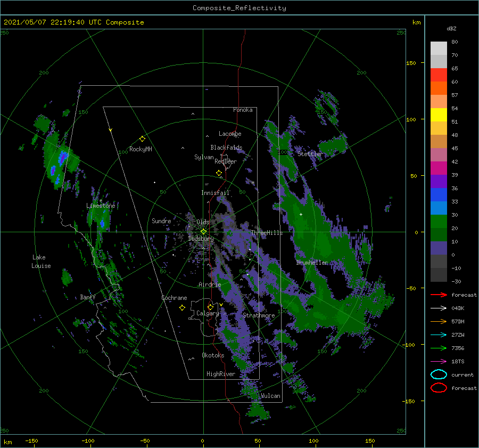Viewport: 479px width, 448px height.
Task: Click the red 'forecast' ellipse icon
Action: [x=439, y=388]
